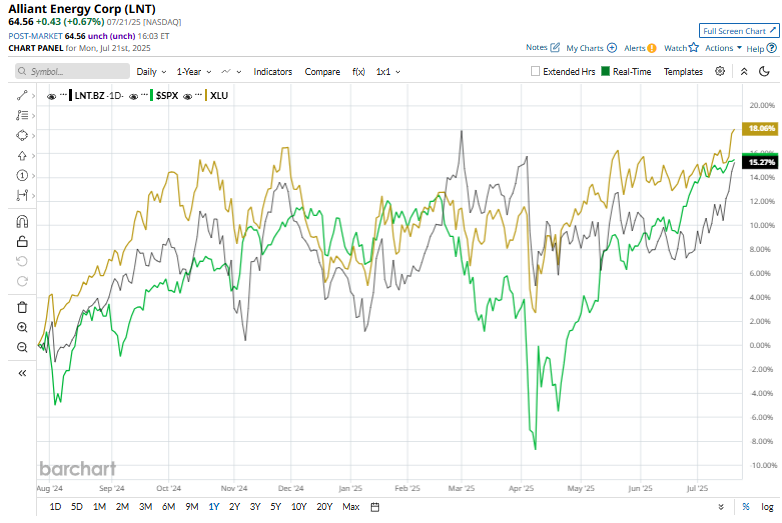Hide the $SPX series eye icon
This screenshot has width=782, height=523.
point(133,96)
